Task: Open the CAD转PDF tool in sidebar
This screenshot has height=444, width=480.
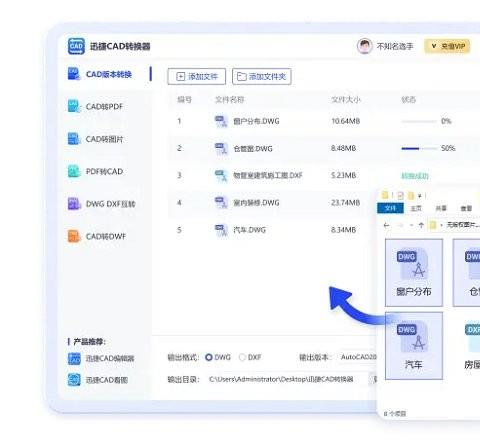Action: click(x=95, y=106)
